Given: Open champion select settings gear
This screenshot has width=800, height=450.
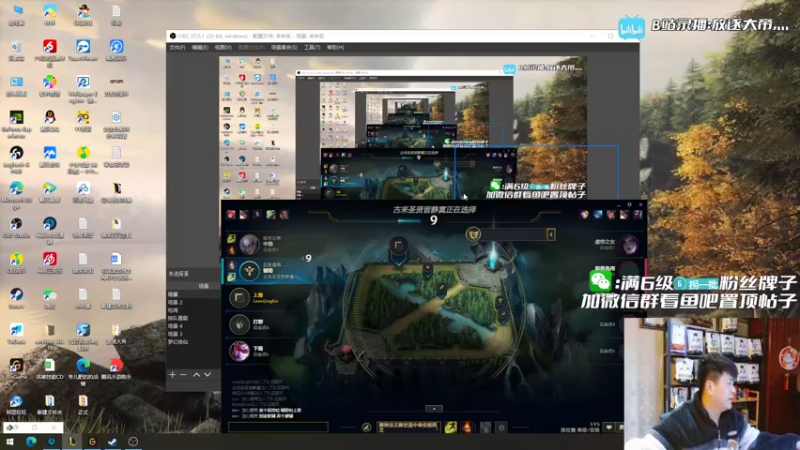Looking at the screenshot, I should pyautogui.click(x=629, y=205).
